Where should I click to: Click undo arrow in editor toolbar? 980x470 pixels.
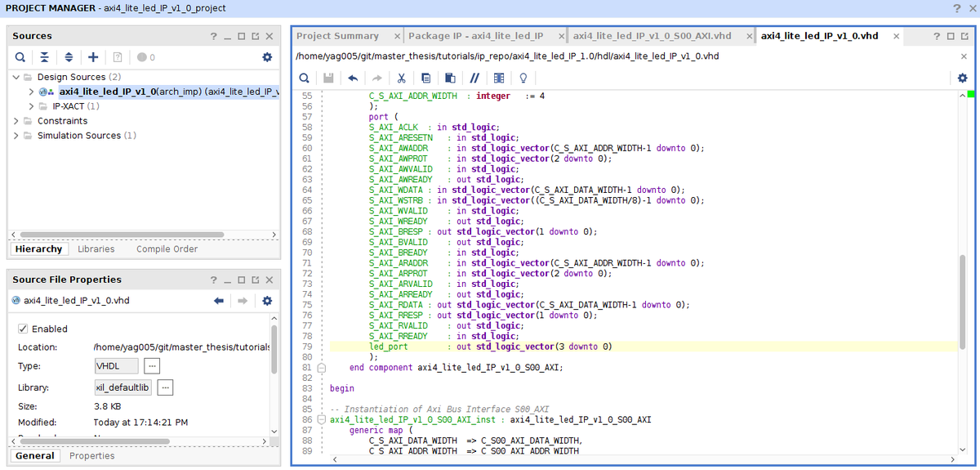353,78
